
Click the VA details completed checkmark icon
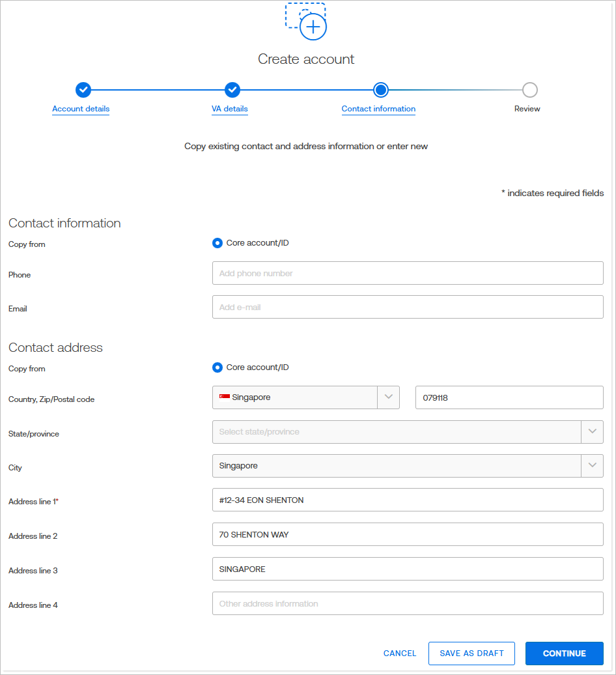[x=232, y=90]
